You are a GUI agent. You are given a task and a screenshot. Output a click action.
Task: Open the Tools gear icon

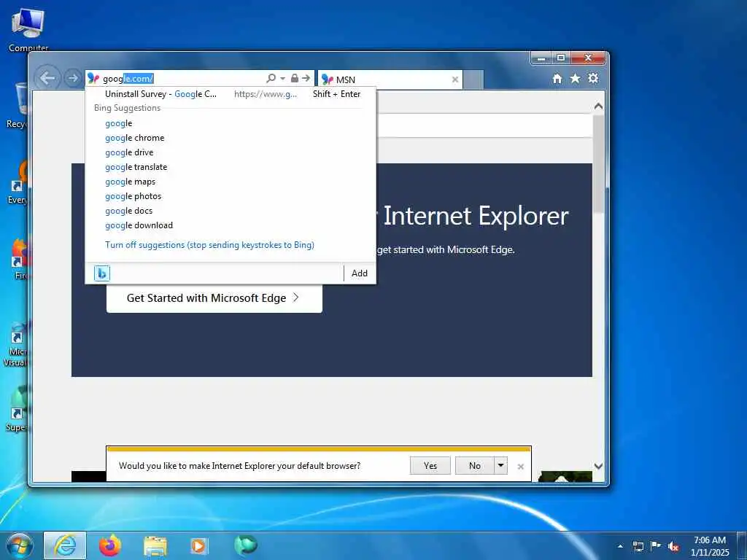(593, 78)
